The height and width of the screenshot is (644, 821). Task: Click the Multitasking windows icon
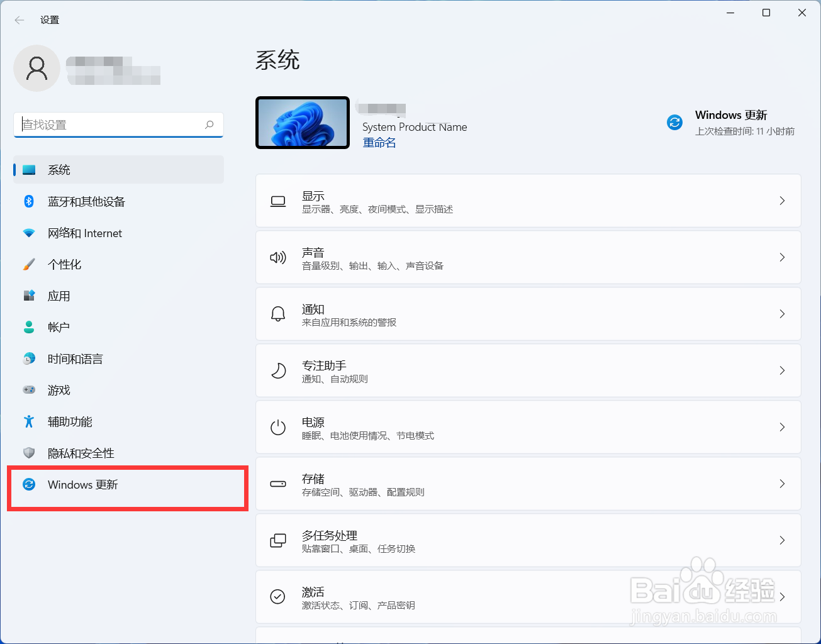point(278,540)
